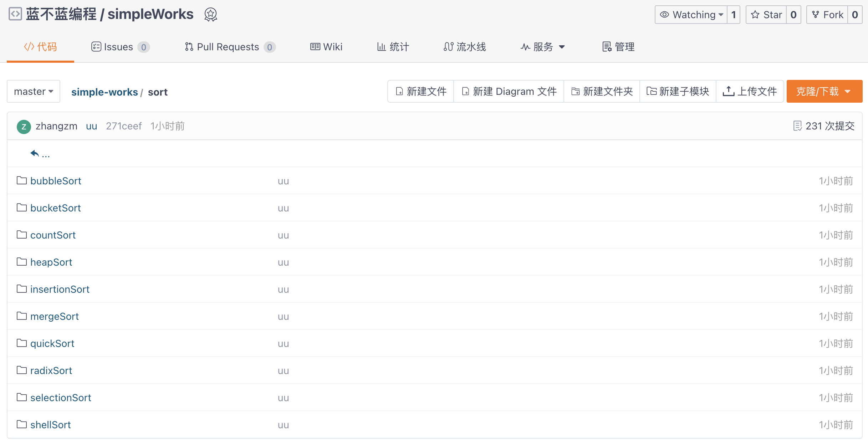
Task: Click the 新建文件夹 new folder button
Action: click(x=602, y=91)
